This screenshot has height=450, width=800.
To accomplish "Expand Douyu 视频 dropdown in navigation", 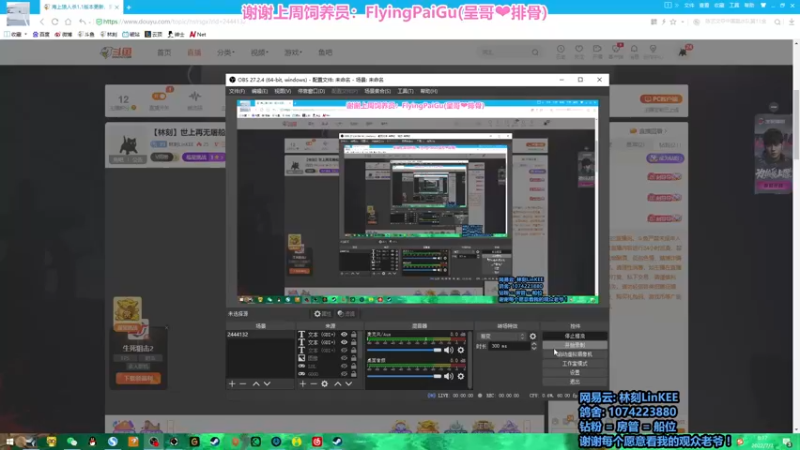I will click(259, 52).
